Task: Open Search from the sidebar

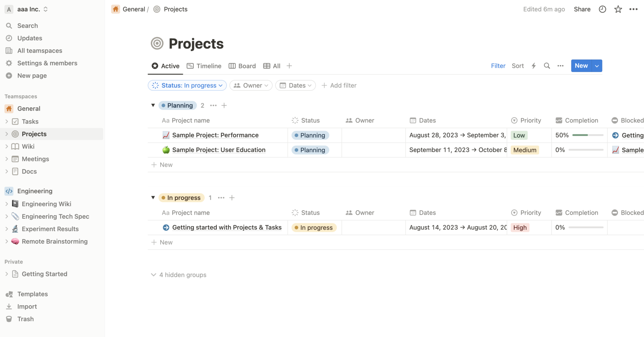Action: click(x=28, y=25)
